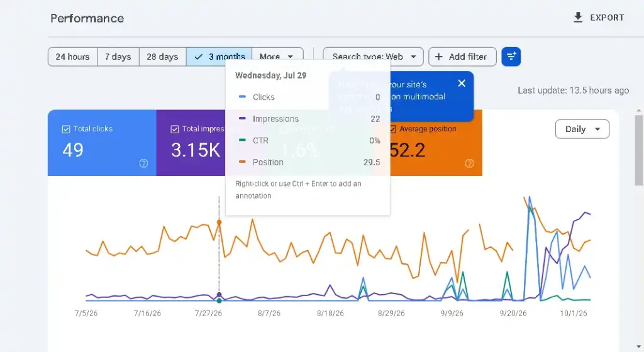Toggle the Total clicks checkbox

point(65,129)
